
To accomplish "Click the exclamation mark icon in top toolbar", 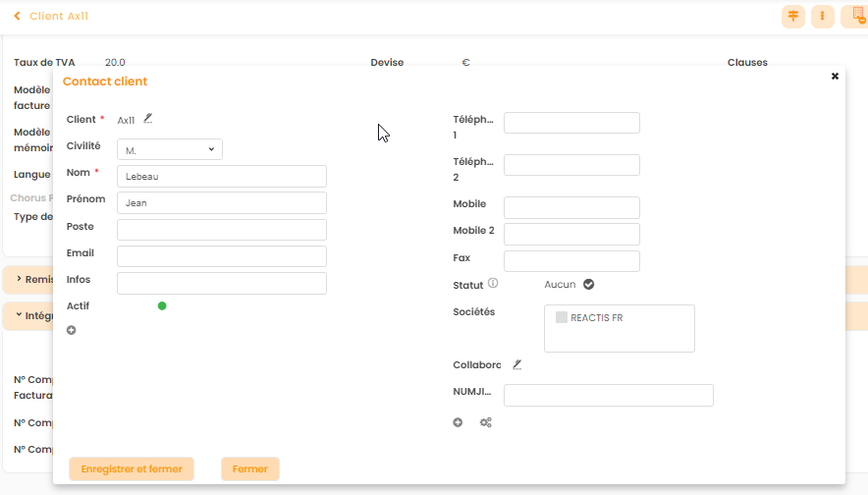I will [822, 17].
